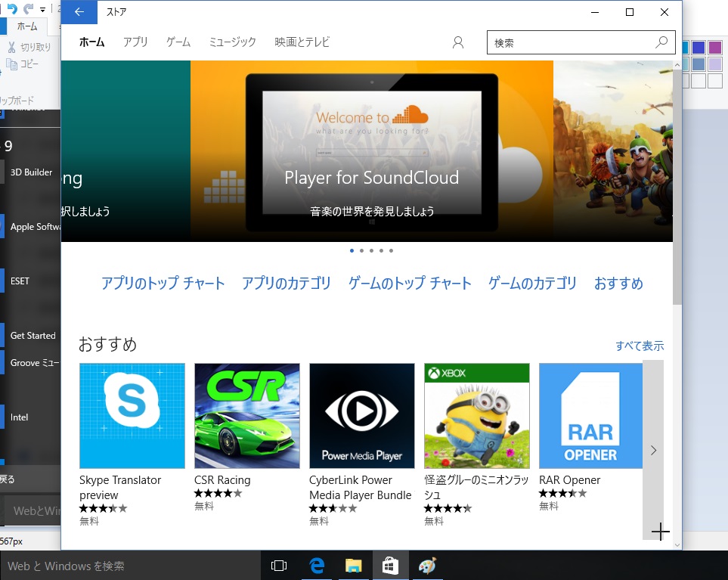728x580 pixels.
Task: Go back using the Store back arrow
Action: 79,12
